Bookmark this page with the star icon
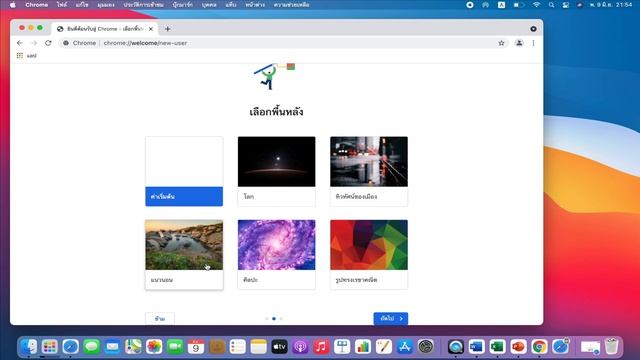The width and height of the screenshot is (640, 360). click(x=501, y=43)
